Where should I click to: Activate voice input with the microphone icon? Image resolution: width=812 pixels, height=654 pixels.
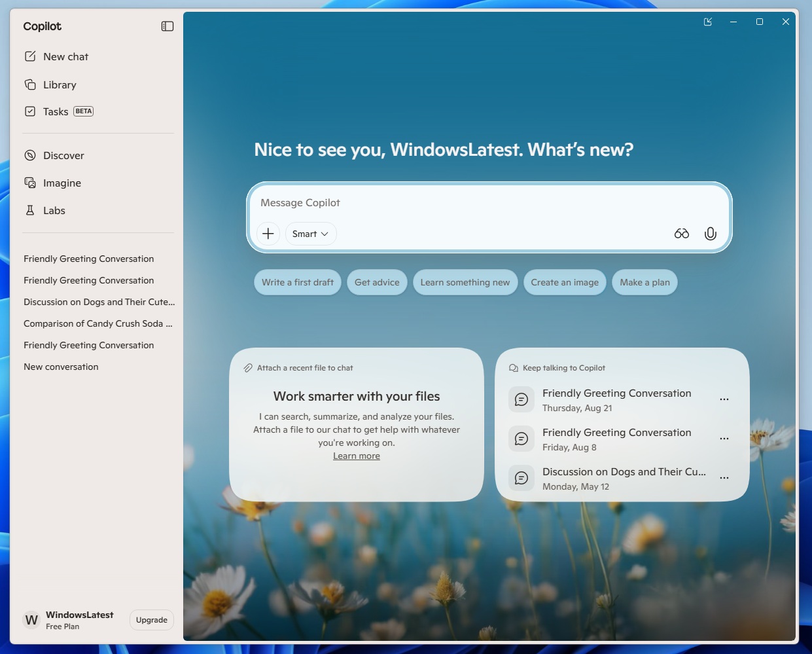coord(711,233)
